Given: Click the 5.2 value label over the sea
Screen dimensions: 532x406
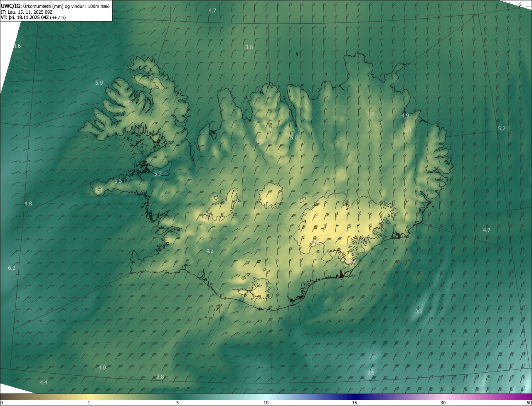Looking at the screenshot, I should (x=502, y=129).
